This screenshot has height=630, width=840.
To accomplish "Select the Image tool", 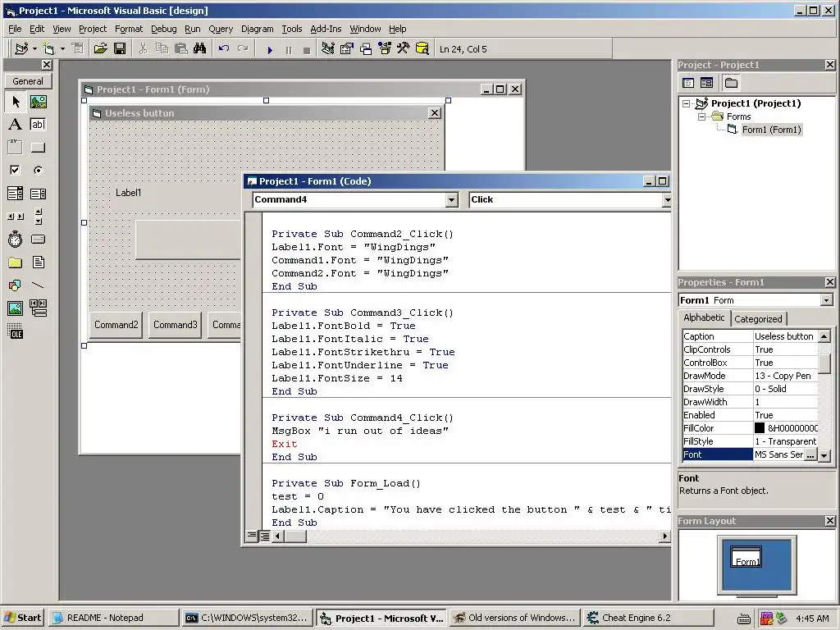I will (15, 308).
